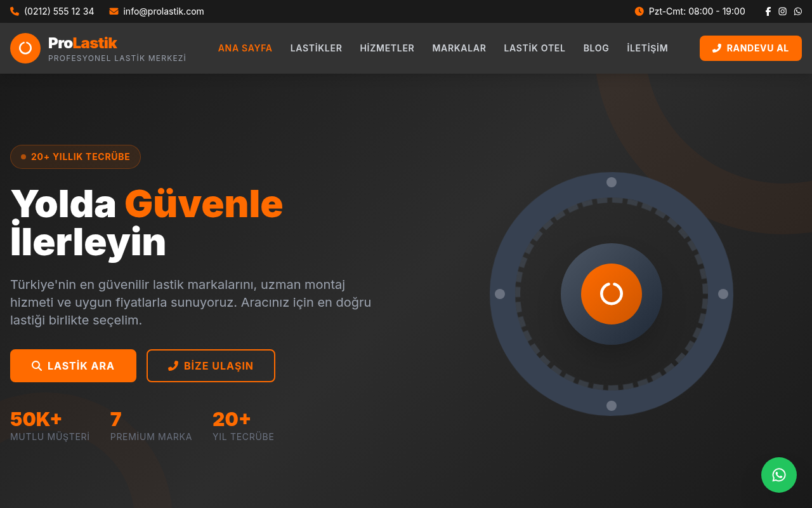
Task: Click the Facebook icon in top bar
Action: 768,11
